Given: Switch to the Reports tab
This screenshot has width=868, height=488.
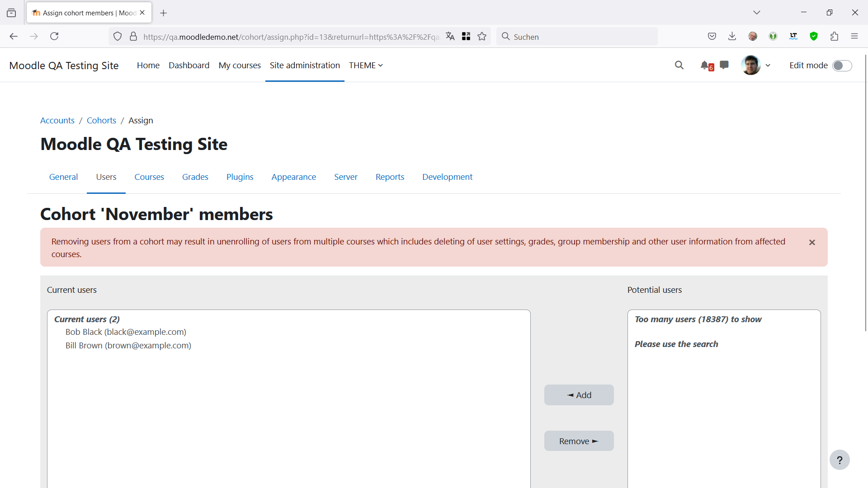Looking at the screenshot, I should pos(390,177).
